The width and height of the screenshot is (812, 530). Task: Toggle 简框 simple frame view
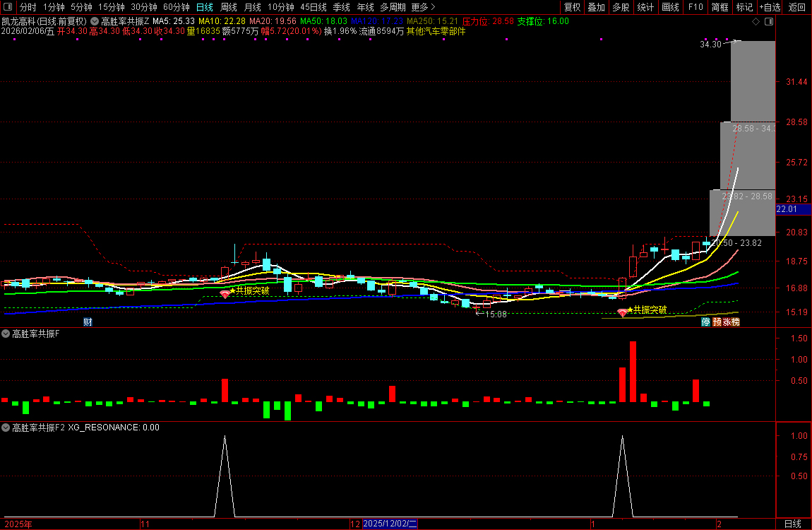720,7
